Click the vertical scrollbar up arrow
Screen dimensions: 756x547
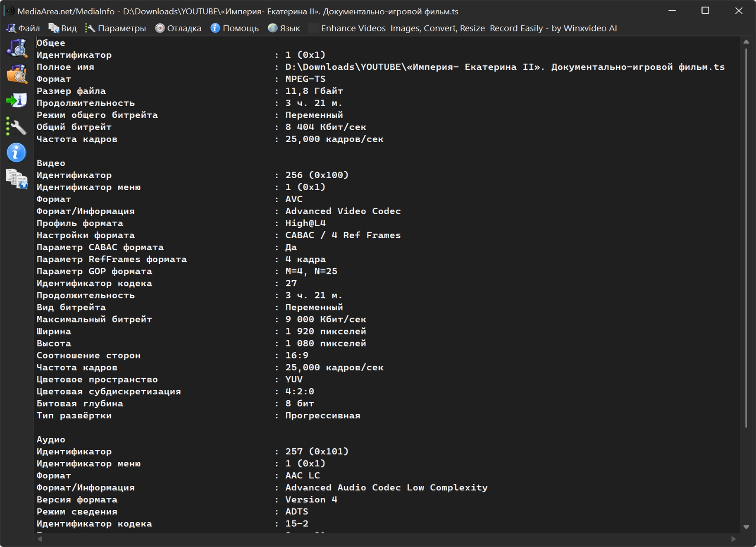746,42
